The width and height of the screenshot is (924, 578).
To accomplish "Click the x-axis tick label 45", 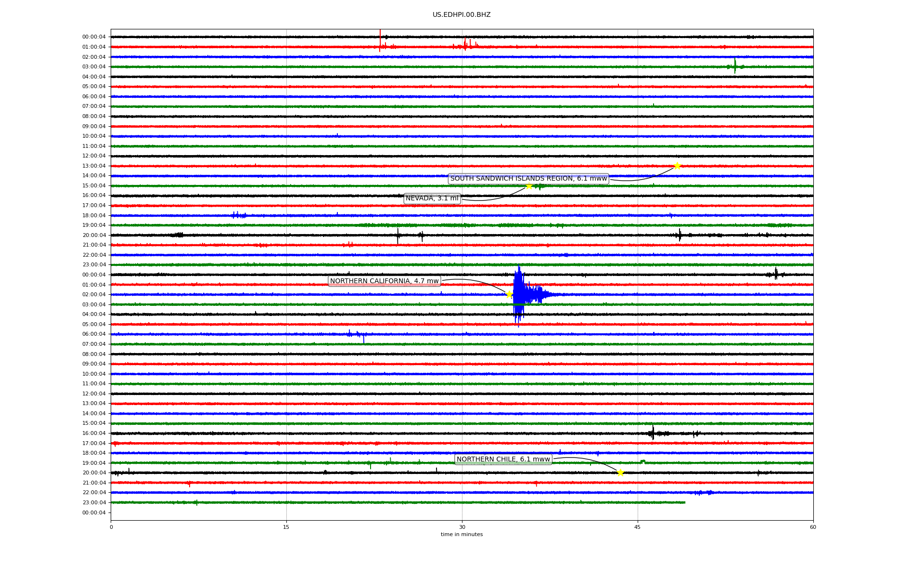I will coord(638,527).
